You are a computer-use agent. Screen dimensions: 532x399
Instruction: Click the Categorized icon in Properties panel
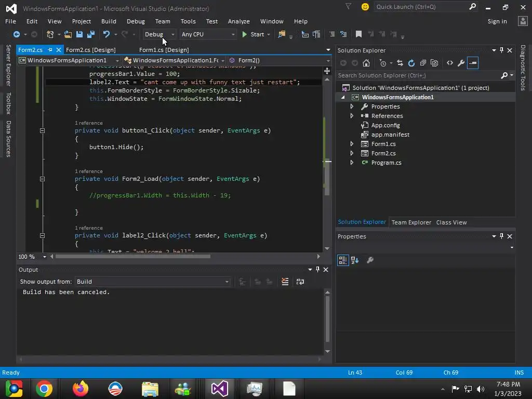[x=343, y=260]
